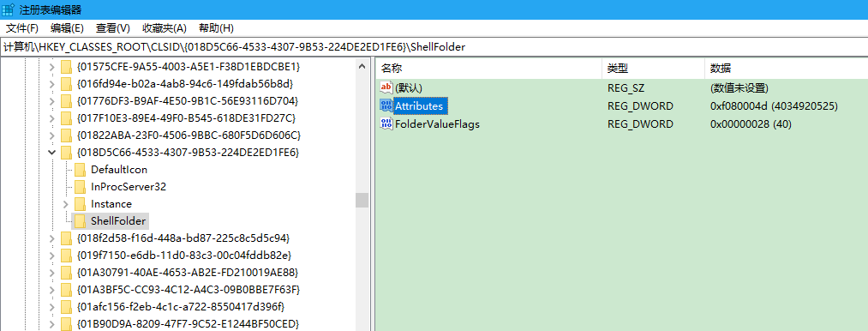Select the {016fd94e-b02a-4ab8-94c6-149fdab56b8d} key name
The width and height of the screenshot is (868, 331).
coord(185,84)
